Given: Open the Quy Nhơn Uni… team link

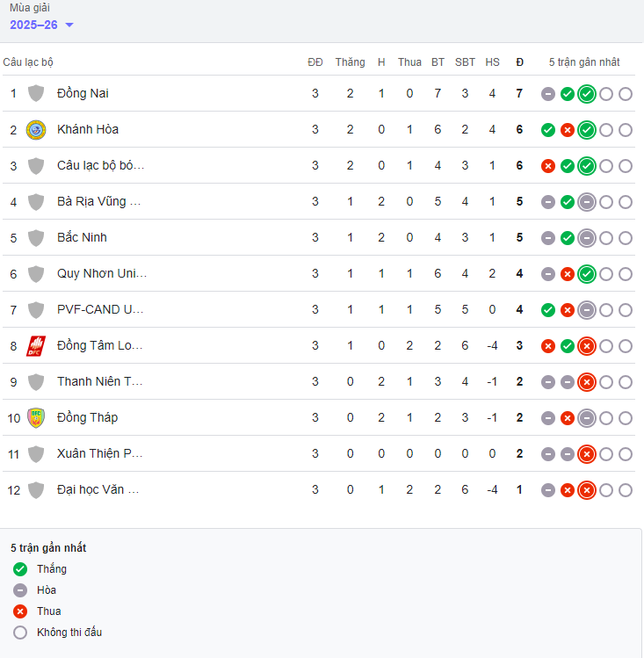Looking at the screenshot, I should coord(102,274).
